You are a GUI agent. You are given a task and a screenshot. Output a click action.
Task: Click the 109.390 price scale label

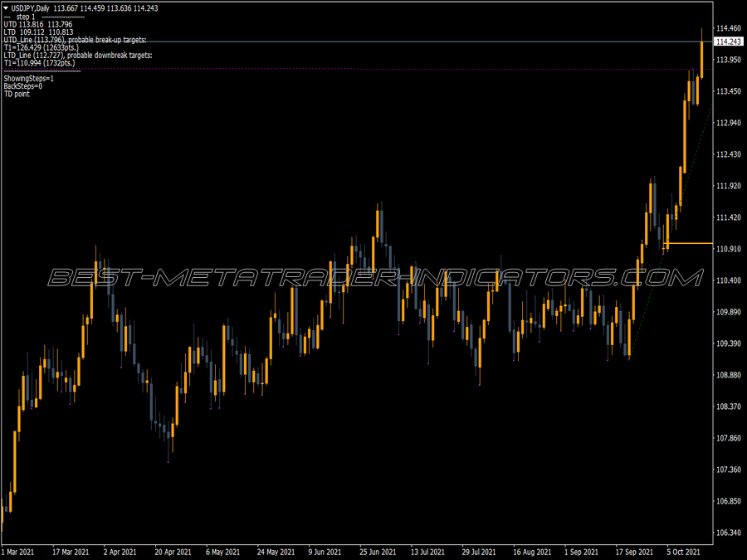(729, 343)
